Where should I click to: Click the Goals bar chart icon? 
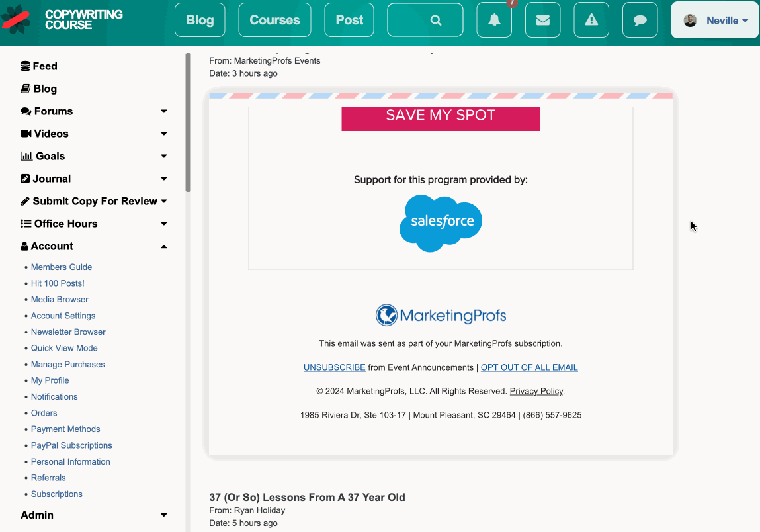26,155
